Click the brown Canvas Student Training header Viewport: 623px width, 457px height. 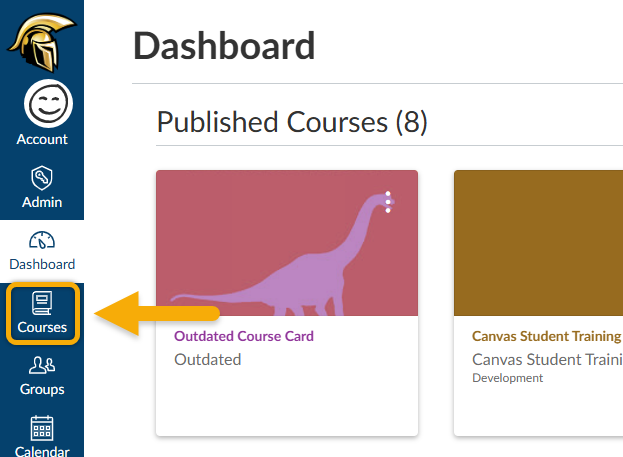coord(538,243)
